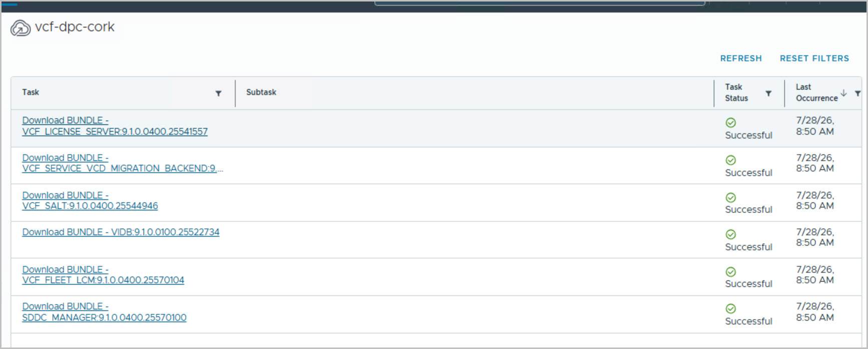Select the vcf-dpc-cork title text
This screenshot has height=349, width=868.
click(x=75, y=27)
